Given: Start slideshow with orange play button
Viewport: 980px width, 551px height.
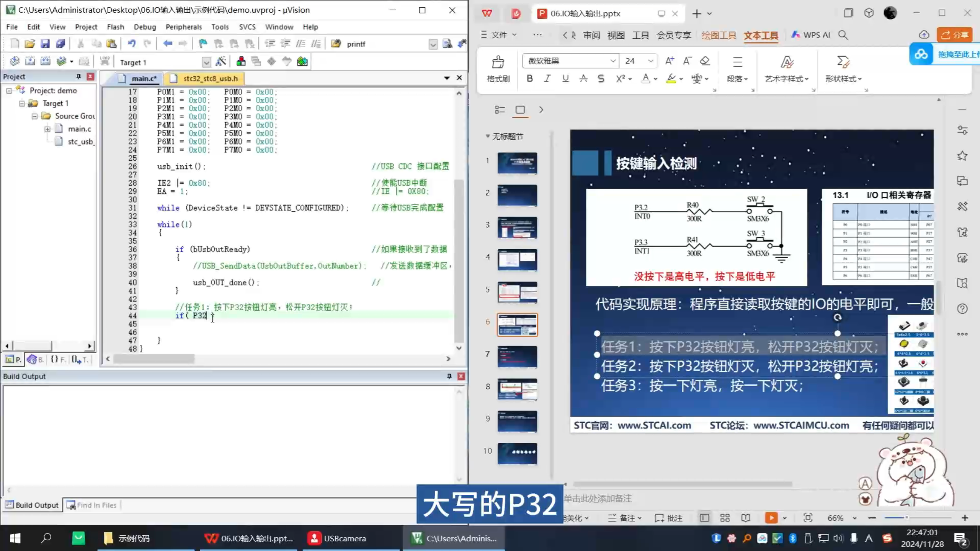Looking at the screenshot, I should [x=771, y=518].
